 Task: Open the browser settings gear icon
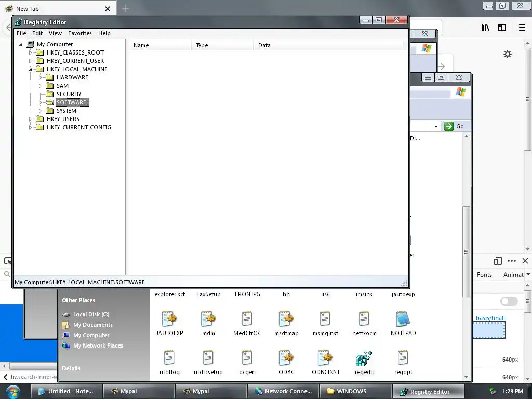tap(508, 54)
